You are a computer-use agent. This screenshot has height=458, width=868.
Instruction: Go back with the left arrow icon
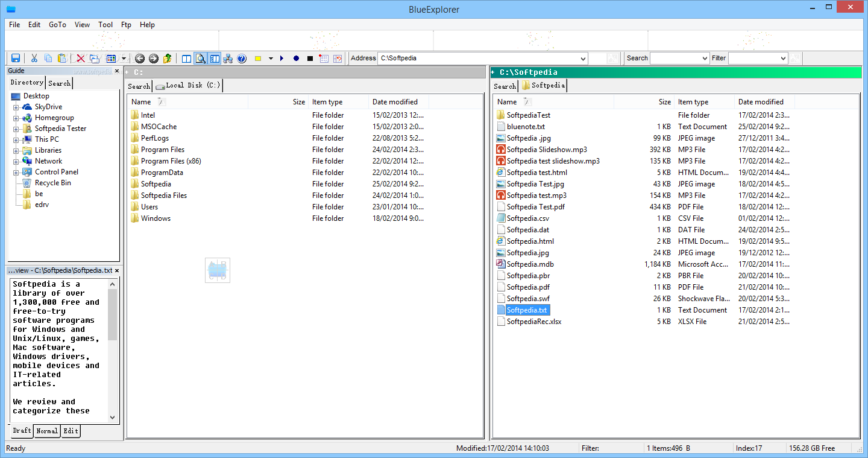140,59
